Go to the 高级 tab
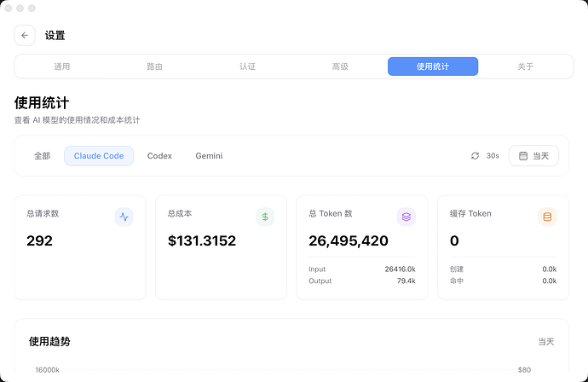The width and height of the screenshot is (588, 382). [x=340, y=67]
